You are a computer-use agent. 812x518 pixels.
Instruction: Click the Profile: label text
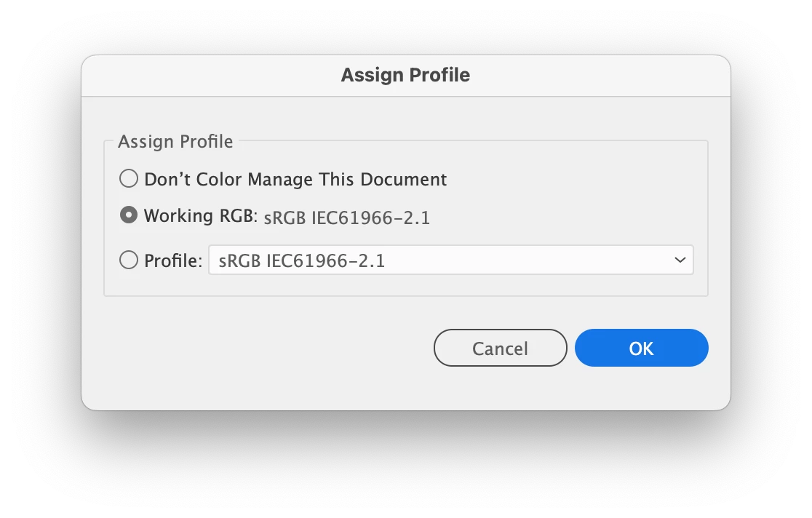173,260
